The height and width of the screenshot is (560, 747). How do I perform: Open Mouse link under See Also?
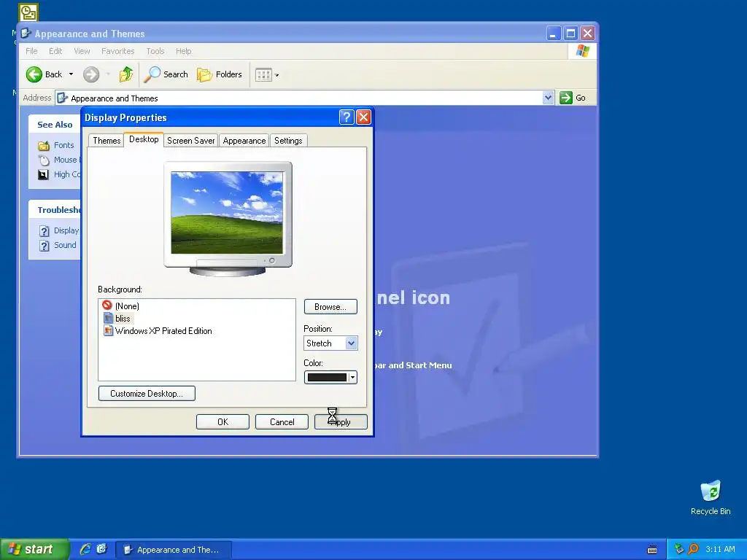(66, 160)
